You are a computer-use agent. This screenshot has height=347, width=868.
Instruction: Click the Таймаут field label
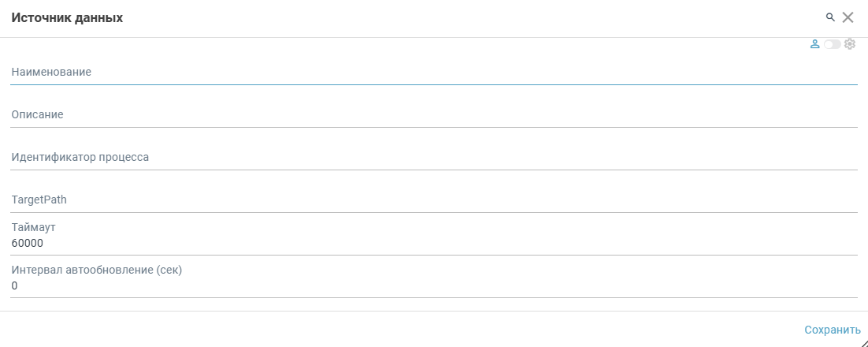pyautogui.click(x=34, y=228)
